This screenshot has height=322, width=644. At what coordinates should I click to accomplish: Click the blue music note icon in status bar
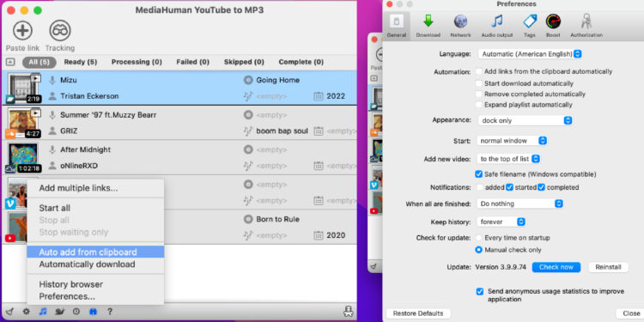pyautogui.click(x=43, y=312)
